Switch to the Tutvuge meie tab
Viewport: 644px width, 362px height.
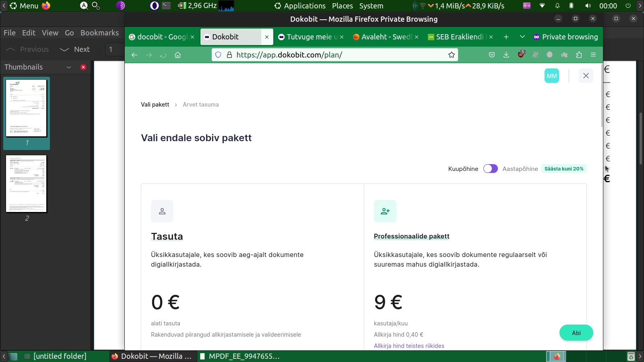(311, 37)
